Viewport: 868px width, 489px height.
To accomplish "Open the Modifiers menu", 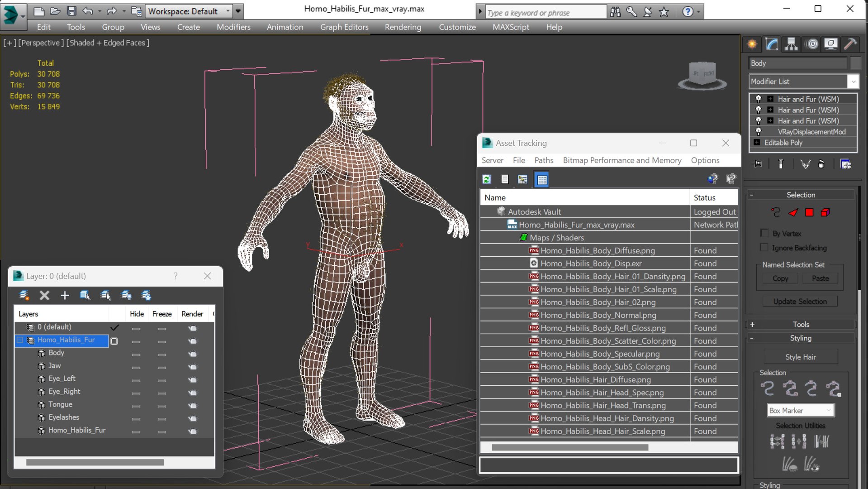I will coord(233,27).
